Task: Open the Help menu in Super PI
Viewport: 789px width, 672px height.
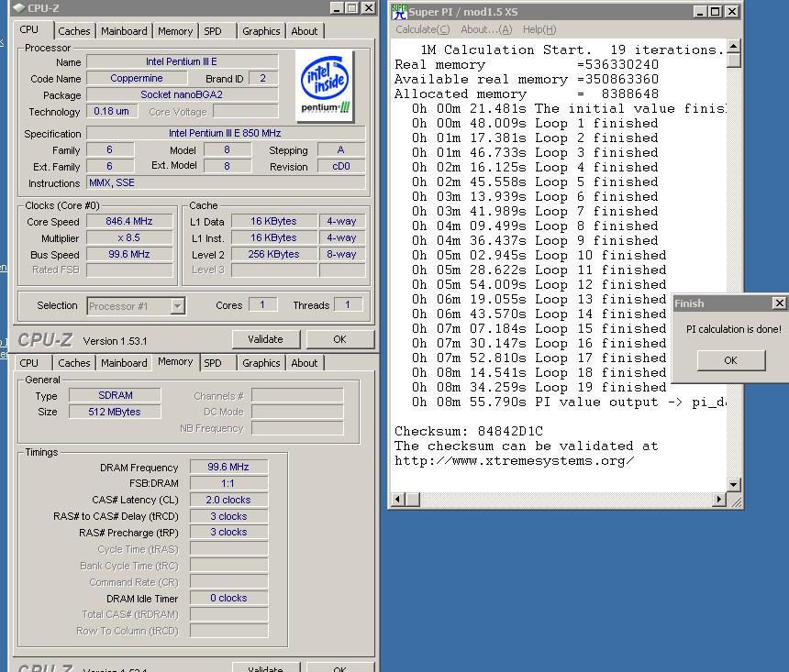Action: 539,29
